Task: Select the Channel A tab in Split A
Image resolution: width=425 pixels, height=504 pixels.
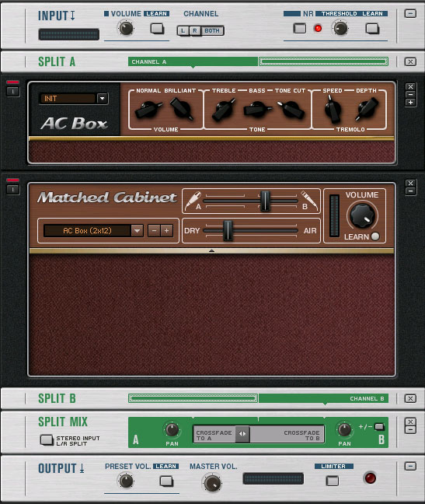Action: (x=193, y=61)
